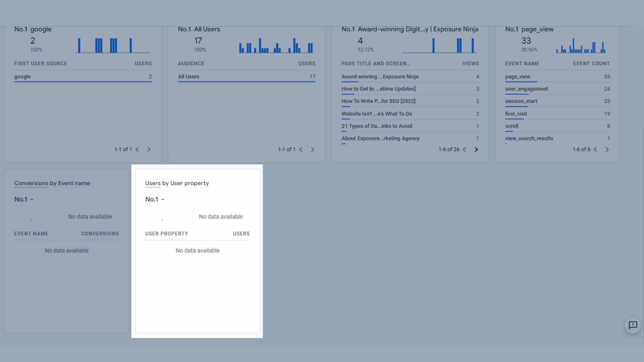Image resolution: width=644 pixels, height=362 pixels.
Task: Select All Users audience segment
Action: (188, 76)
